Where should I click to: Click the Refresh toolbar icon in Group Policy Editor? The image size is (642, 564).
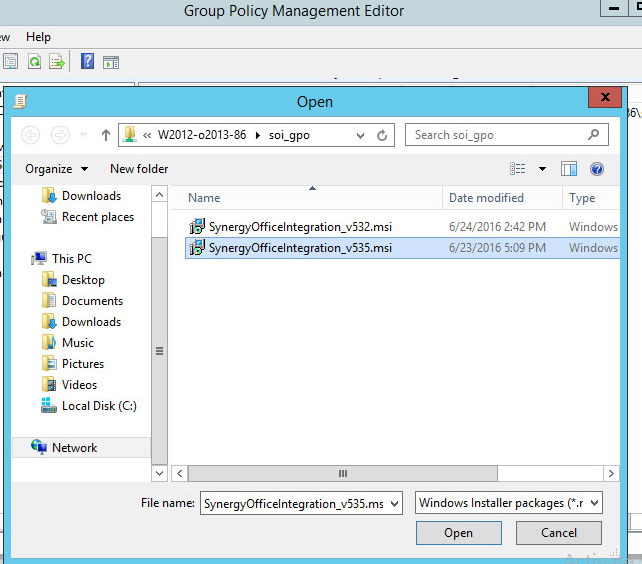(34, 62)
